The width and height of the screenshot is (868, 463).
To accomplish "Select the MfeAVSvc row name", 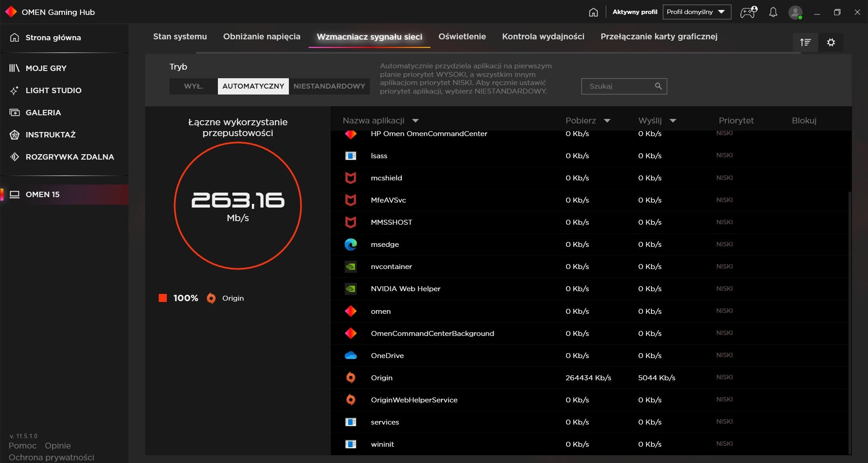I will (x=388, y=200).
